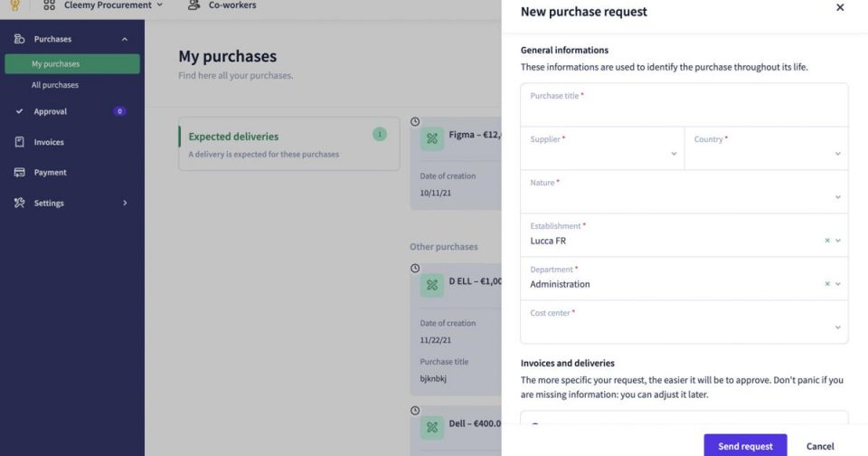Expand the Settings submenu arrow
The height and width of the screenshot is (456, 868).
click(x=125, y=203)
